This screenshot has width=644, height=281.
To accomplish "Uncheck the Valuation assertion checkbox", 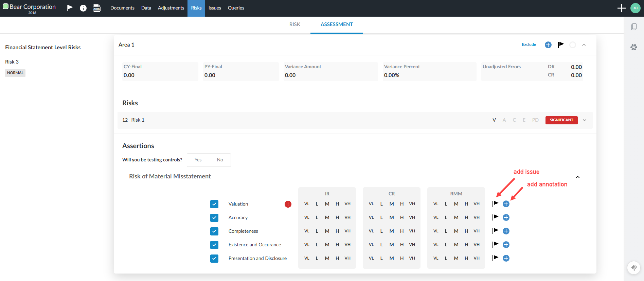I will click(214, 204).
